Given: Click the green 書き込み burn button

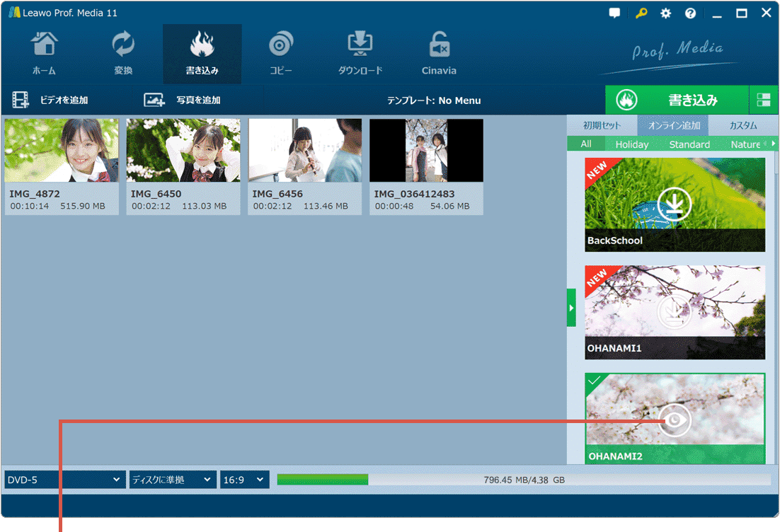Looking at the screenshot, I should click(x=677, y=100).
